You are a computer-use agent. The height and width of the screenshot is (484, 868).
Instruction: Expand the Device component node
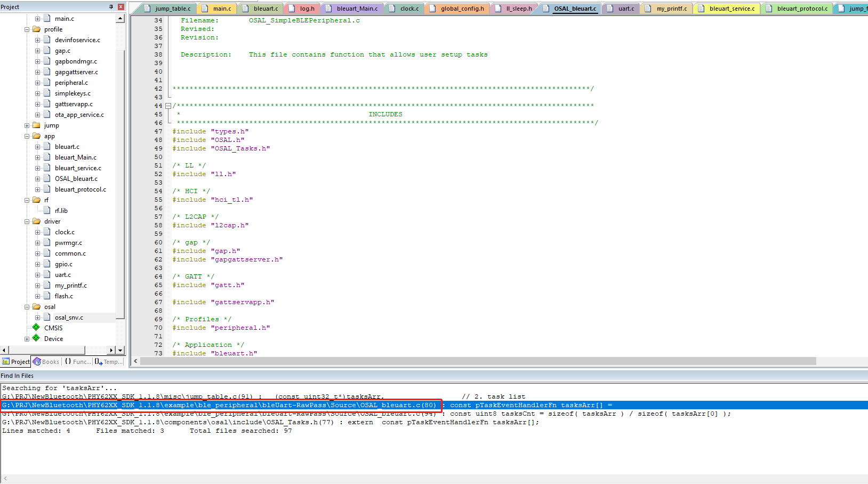[x=27, y=339]
